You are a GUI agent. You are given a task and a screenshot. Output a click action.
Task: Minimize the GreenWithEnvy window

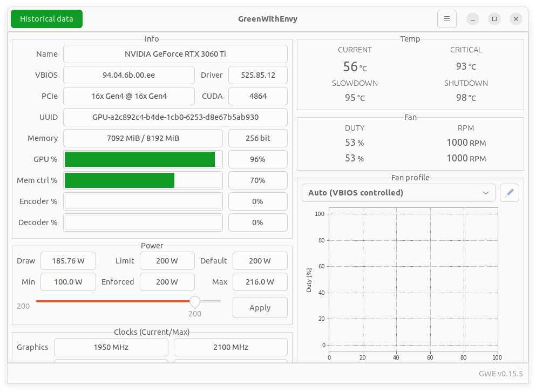pyautogui.click(x=473, y=19)
